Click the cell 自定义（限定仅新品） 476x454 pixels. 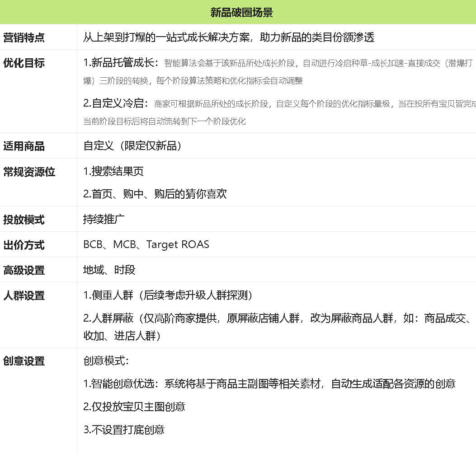coord(132,146)
